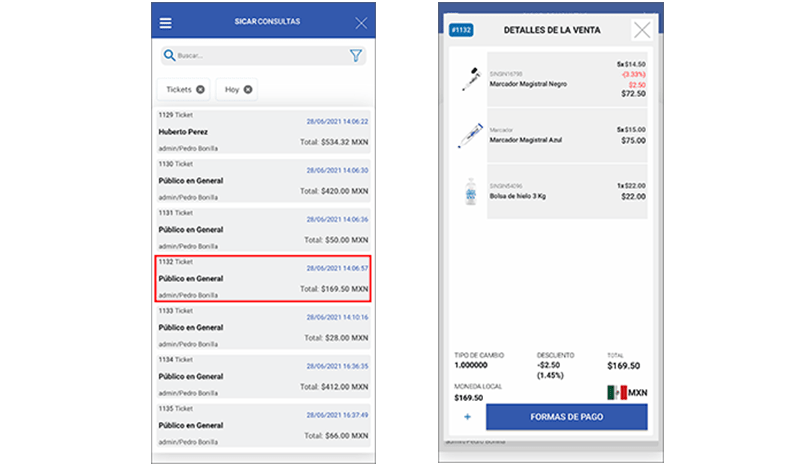Click the Formas de Pago button
Screen dimensions: 810x470
(x=566, y=417)
